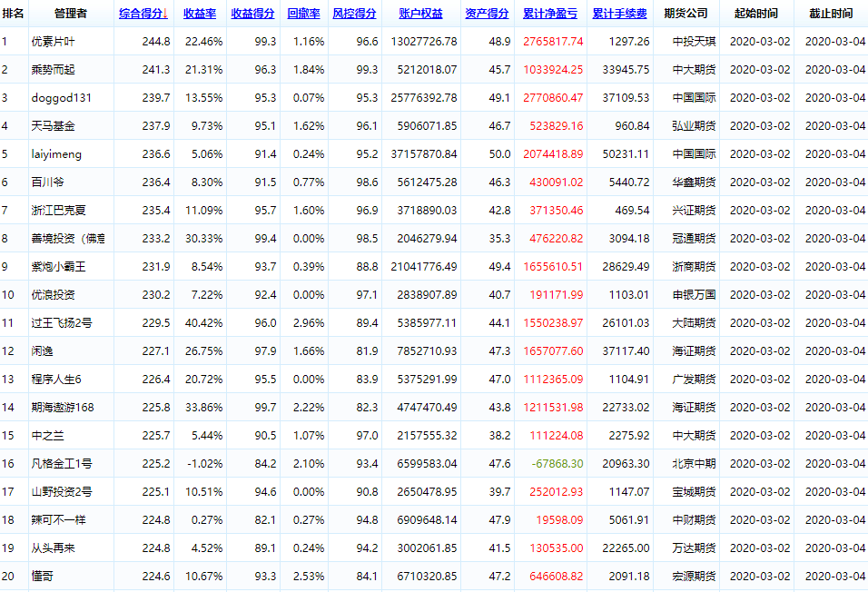Click futures company 万达期货
Image resolution: width=868 pixels, height=592 pixels.
click(695, 548)
